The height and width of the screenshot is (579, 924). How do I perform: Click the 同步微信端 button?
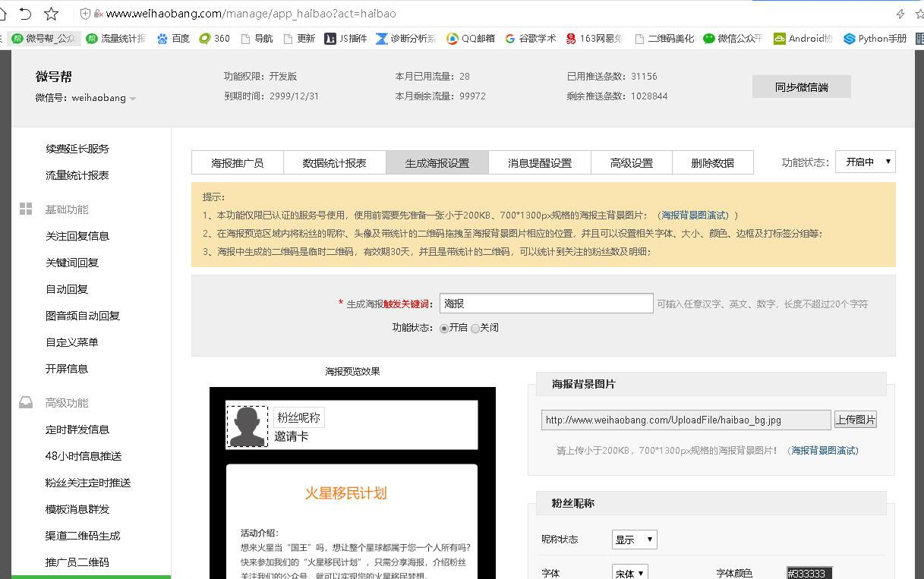tap(801, 87)
